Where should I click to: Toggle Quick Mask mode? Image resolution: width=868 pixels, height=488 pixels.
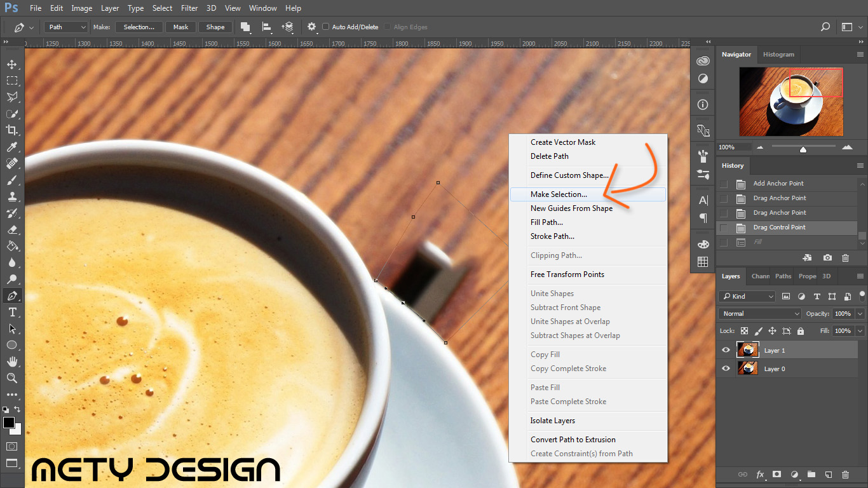click(x=11, y=446)
